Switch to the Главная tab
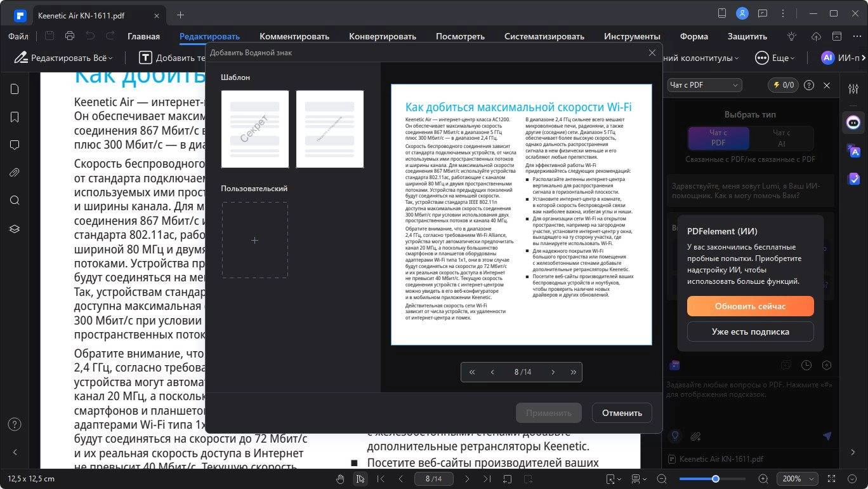868x489 pixels. (x=143, y=36)
